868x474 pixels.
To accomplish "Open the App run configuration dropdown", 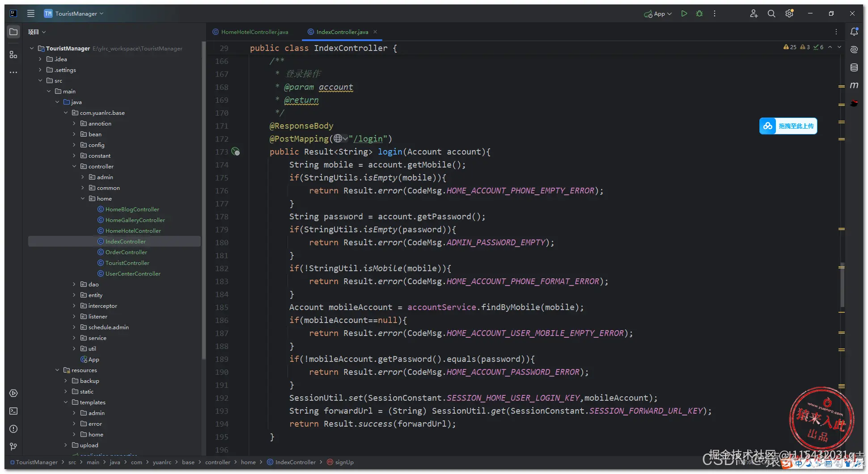I will 658,14.
